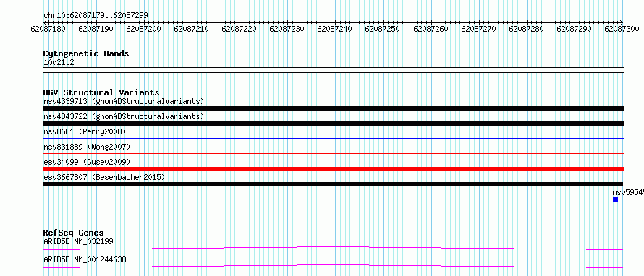Click the DGV Structural Variants heading
Image resolution: width=644 pixels, height=276 pixels.
(101, 92)
